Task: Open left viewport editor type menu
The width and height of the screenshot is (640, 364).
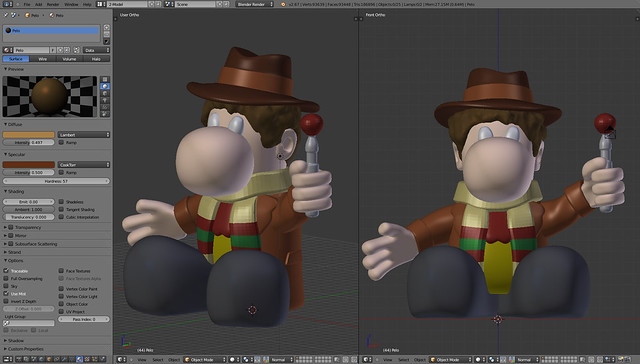Action: pyautogui.click(x=122, y=360)
